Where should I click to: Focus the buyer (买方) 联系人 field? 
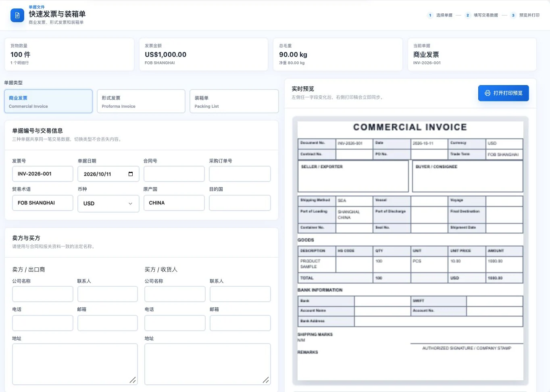pos(240,294)
